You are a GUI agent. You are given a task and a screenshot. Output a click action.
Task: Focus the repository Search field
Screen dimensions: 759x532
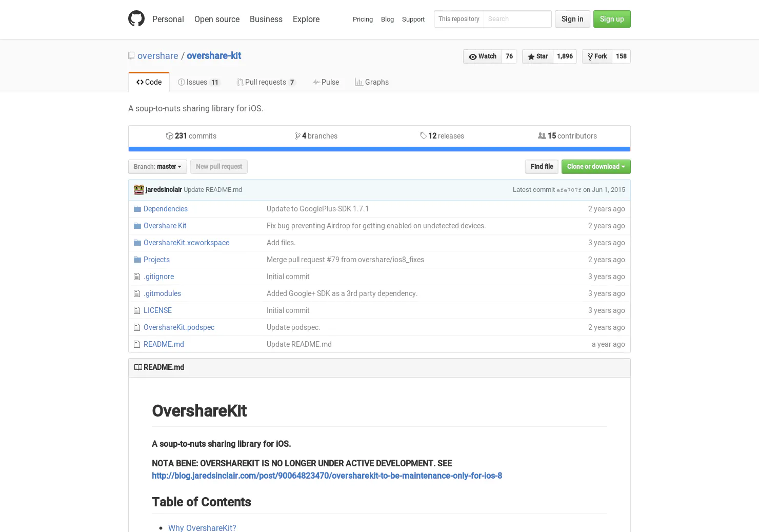point(517,19)
